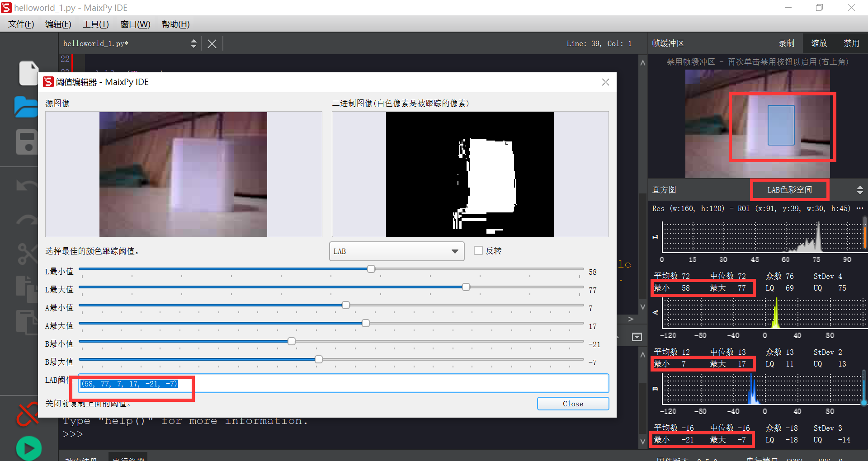868x461 pixels.
Task: Open the LAB color model dropdown
Action: click(396, 251)
